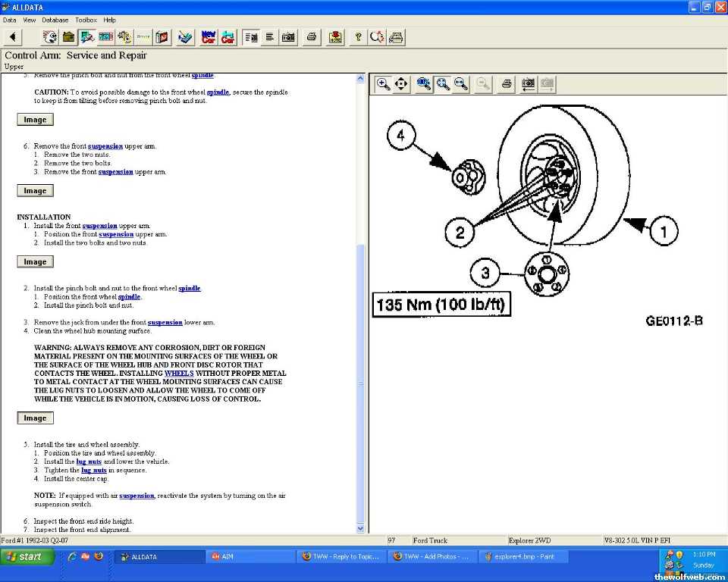Select the zoom-in magnifier in image viewer
728x582 pixels.
tap(384, 84)
